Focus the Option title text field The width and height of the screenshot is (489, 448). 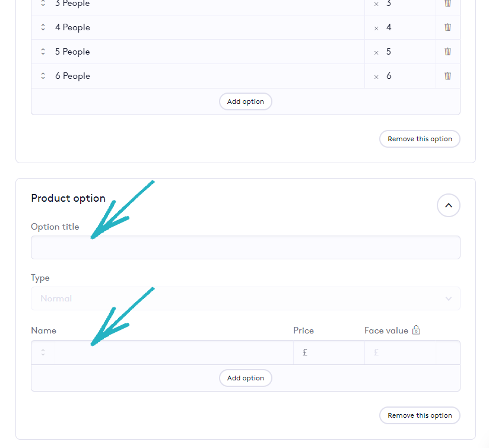point(245,247)
